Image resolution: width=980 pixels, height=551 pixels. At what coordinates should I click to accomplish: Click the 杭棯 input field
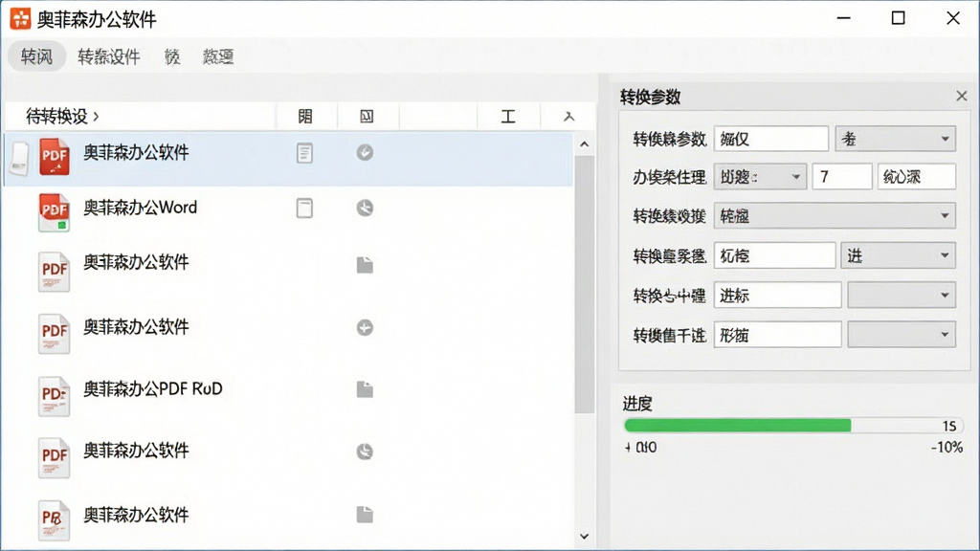point(774,255)
